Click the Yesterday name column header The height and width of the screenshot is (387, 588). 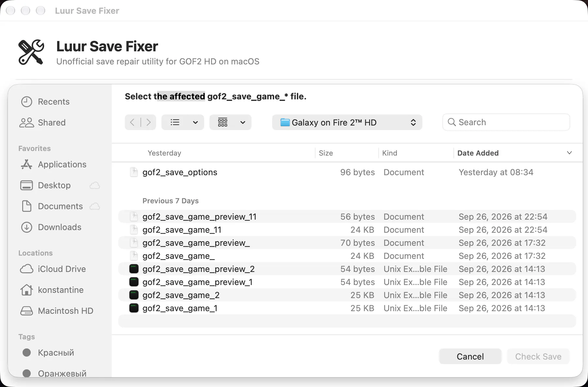coord(164,153)
